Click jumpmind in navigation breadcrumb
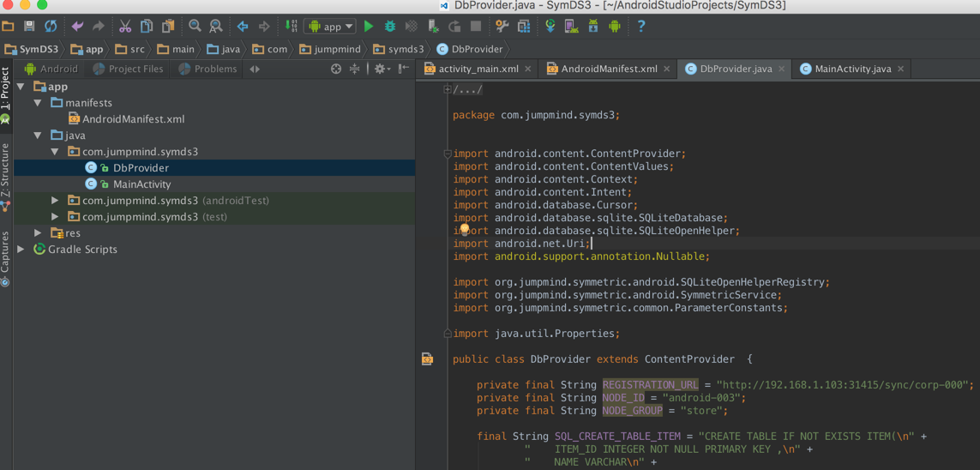Screen dimensions: 980x470 click(331, 50)
